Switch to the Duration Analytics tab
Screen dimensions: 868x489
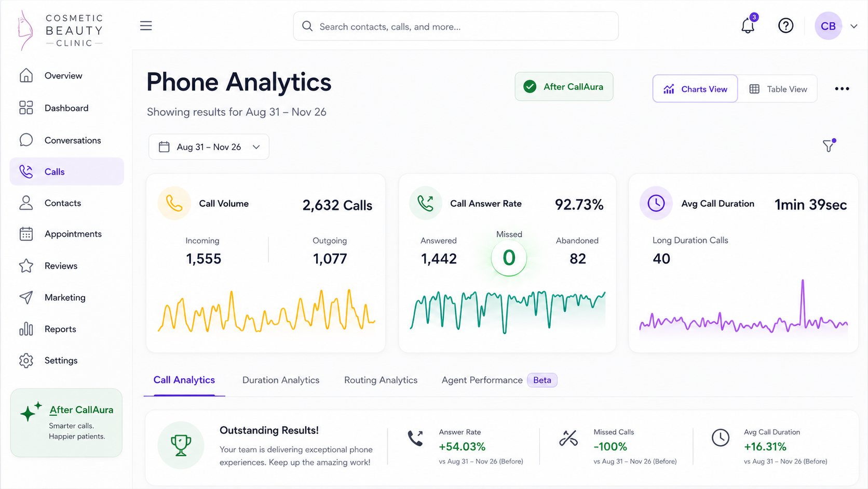(281, 380)
